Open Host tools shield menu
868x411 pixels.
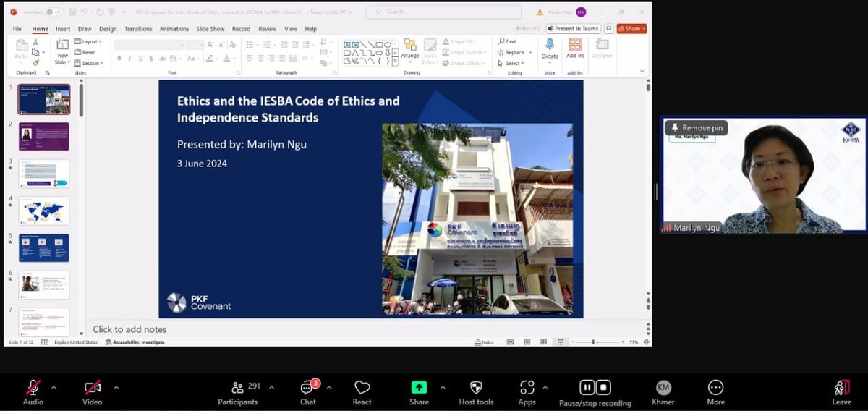[x=476, y=393]
